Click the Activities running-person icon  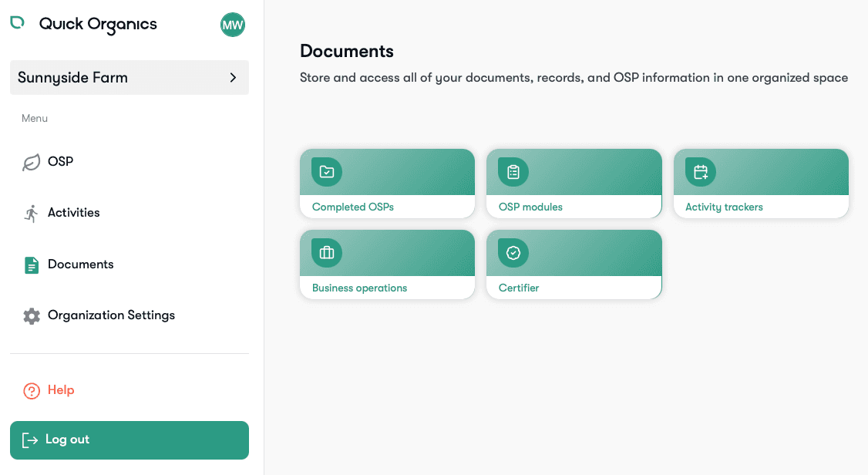[32, 212]
